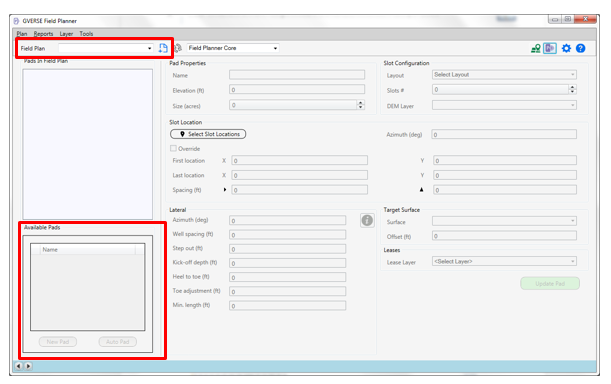Viewport: 611px width, 384px height.
Task: Click the Heel to toe (ft) field
Action: tap(288, 277)
